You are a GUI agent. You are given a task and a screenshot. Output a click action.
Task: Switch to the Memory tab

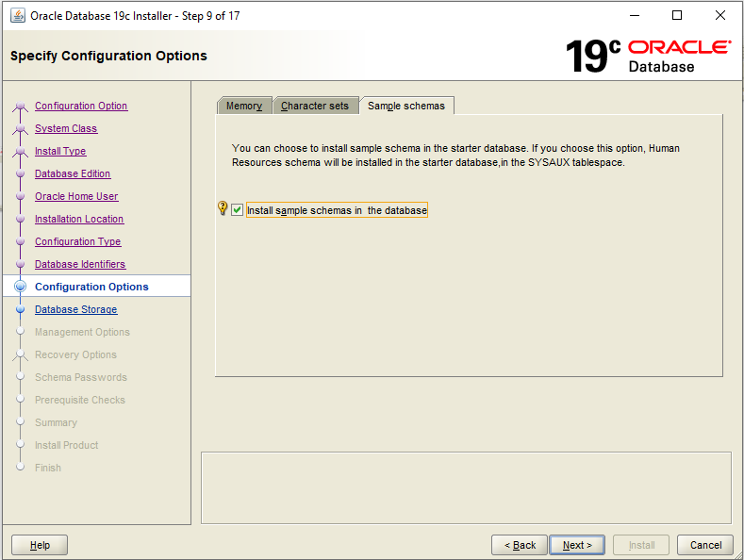click(244, 106)
